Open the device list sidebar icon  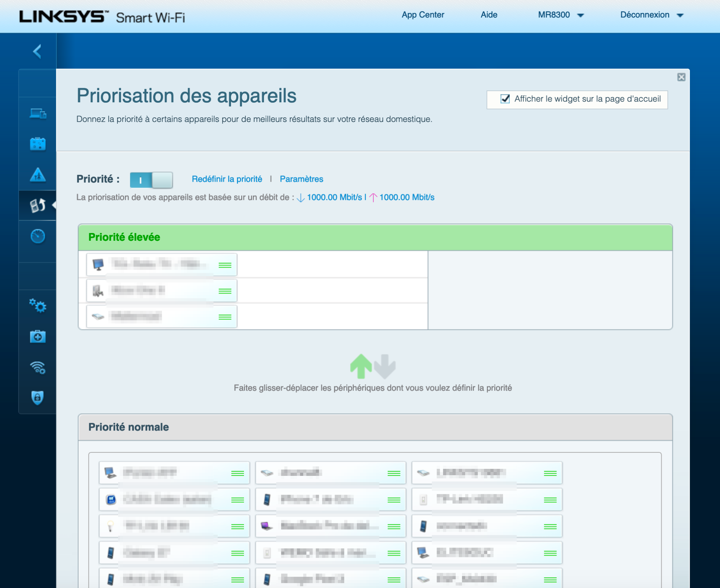[x=38, y=114]
